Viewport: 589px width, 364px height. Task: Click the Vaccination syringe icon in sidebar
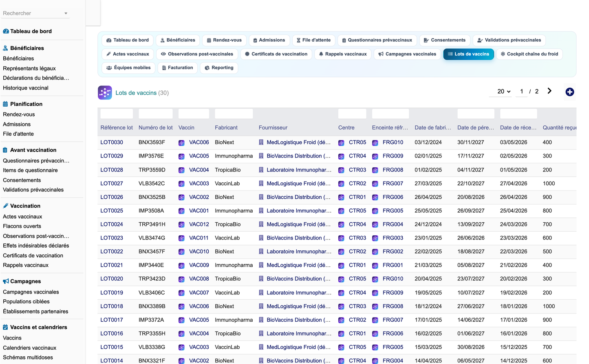point(5,206)
